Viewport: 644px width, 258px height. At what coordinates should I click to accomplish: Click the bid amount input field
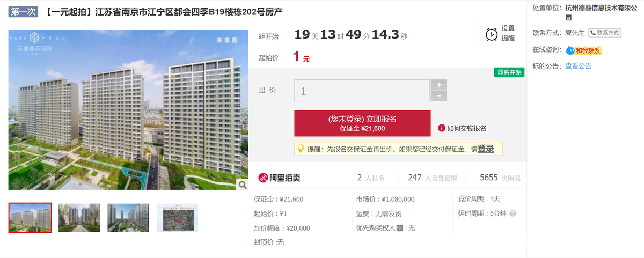pos(362,91)
